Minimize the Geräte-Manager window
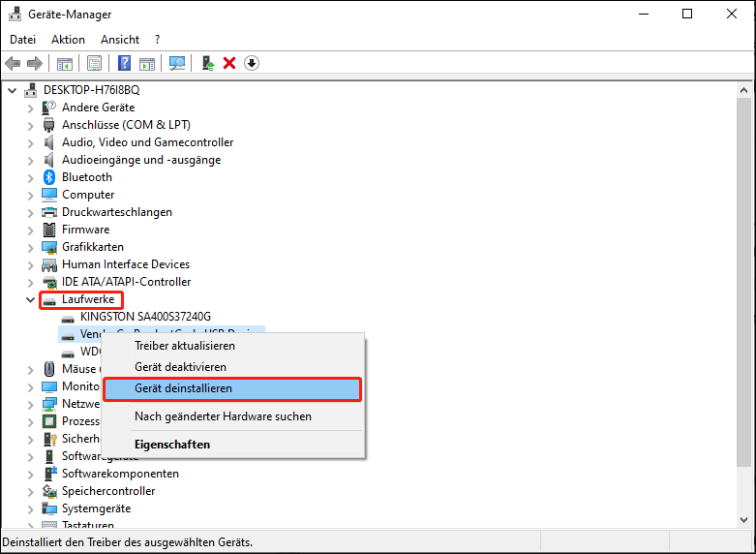 (644, 14)
